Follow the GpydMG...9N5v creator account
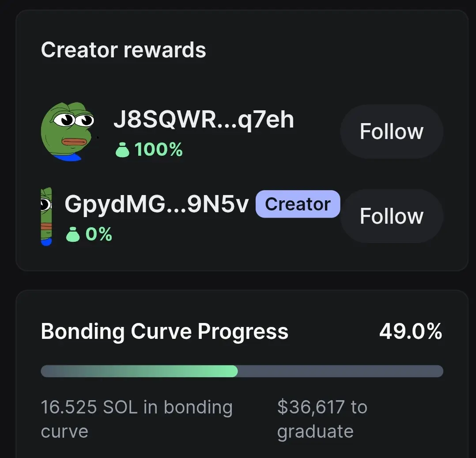Viewport: 476px width, 458px height. tap(391, 216)
